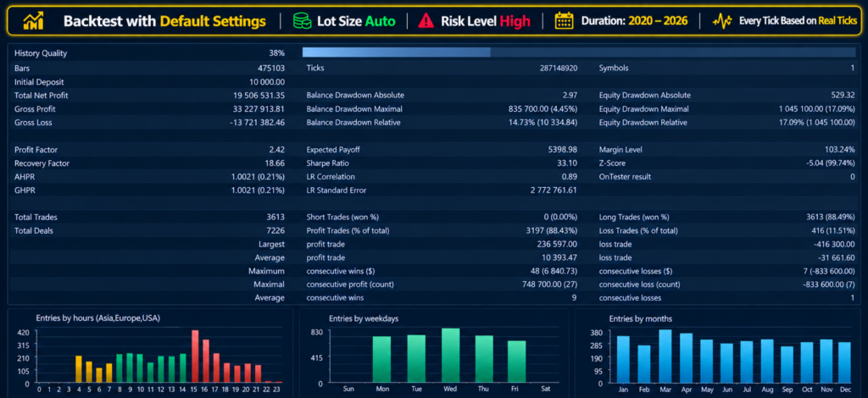This screenshot has height=398, width=868.
Task: Click the Backtest with Default Settings heading
Action: point(164,21)
